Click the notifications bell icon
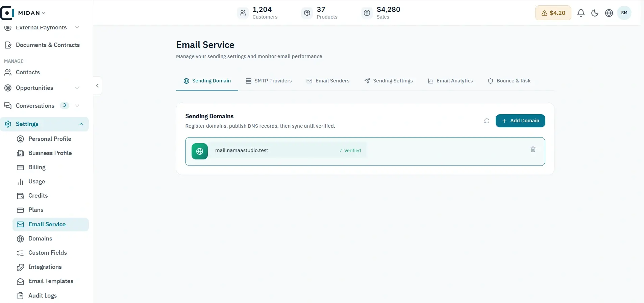 coord(581,13)
